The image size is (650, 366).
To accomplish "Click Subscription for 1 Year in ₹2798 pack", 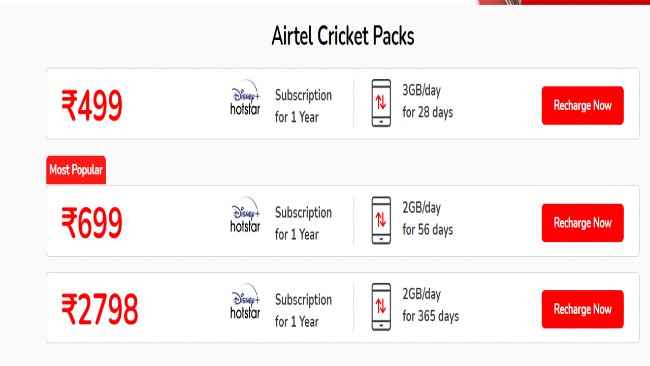I will tap(303, 310).
